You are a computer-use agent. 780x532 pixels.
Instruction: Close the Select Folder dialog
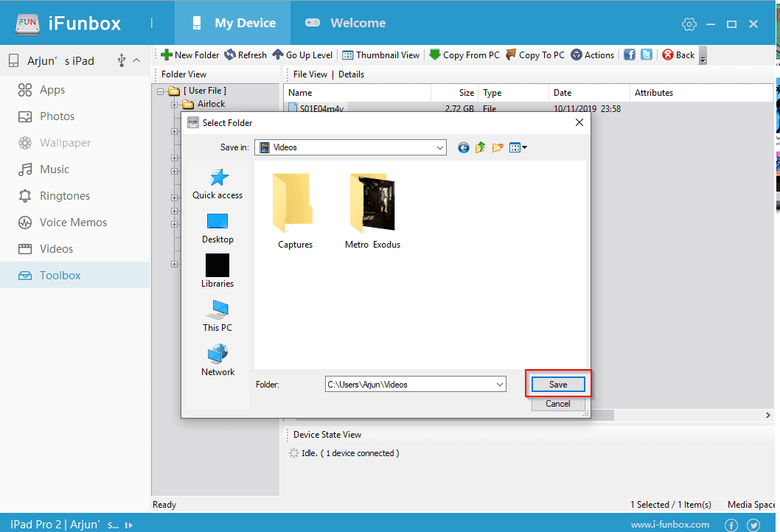pyautogui.click(x=579, y=122)
